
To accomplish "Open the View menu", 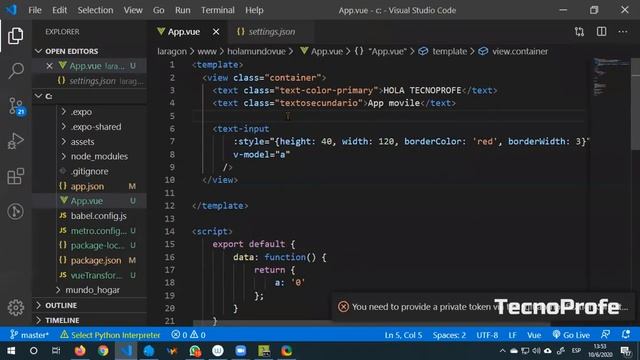I will [133, 10].
